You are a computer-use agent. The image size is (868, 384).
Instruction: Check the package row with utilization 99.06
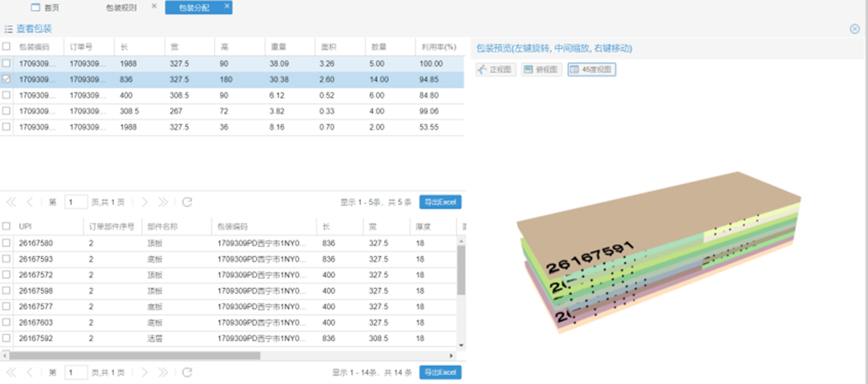pos(6,111)
